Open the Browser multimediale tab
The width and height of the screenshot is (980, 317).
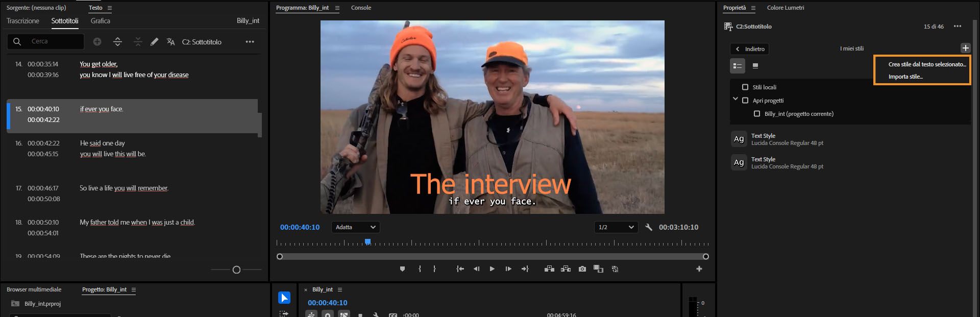[34, 289]
